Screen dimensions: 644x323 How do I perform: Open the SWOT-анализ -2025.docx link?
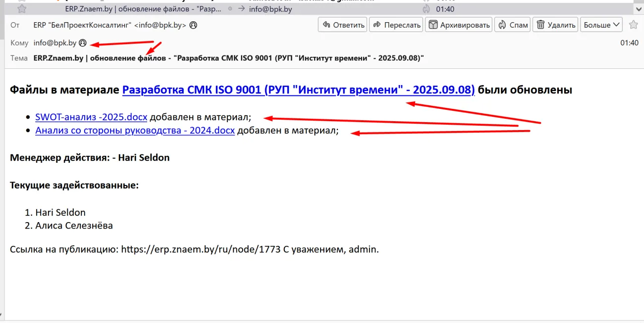click(x=91, y=117)
